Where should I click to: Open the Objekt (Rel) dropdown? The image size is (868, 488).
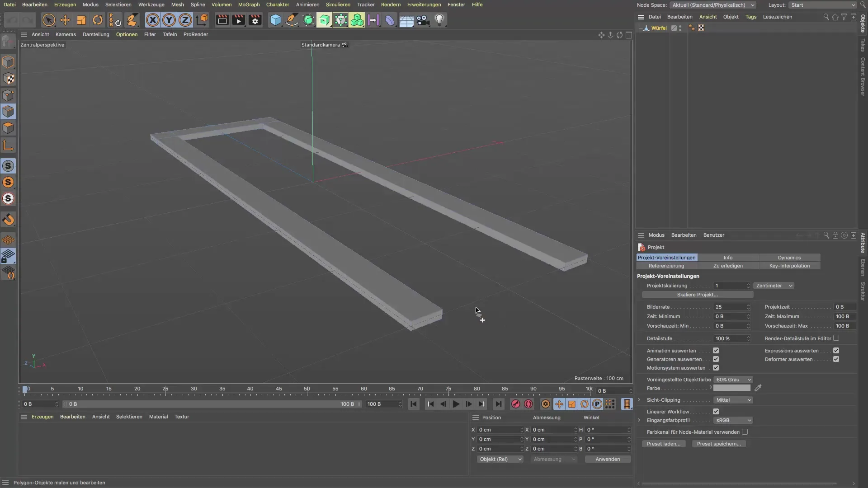(x=500, y=459)
